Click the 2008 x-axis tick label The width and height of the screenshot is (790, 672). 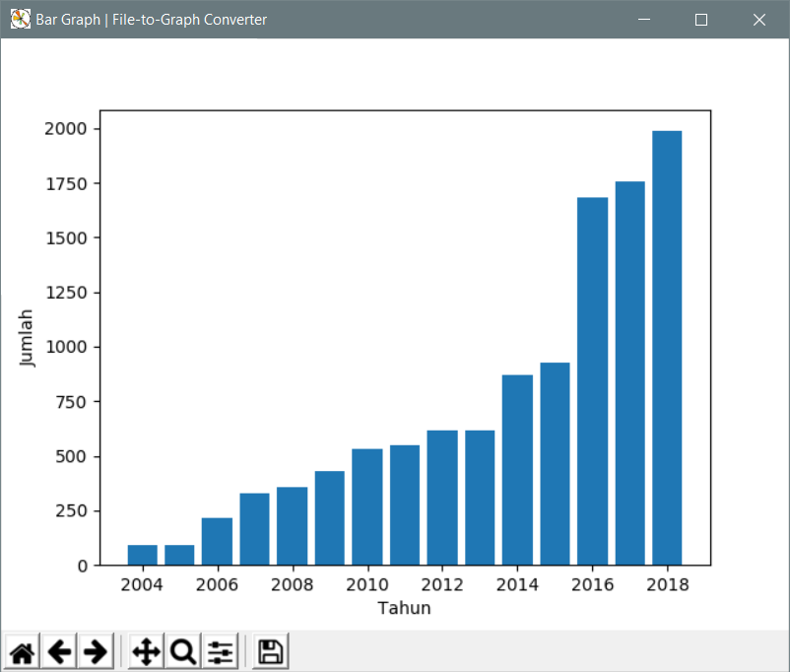click(x=293, y=584)
